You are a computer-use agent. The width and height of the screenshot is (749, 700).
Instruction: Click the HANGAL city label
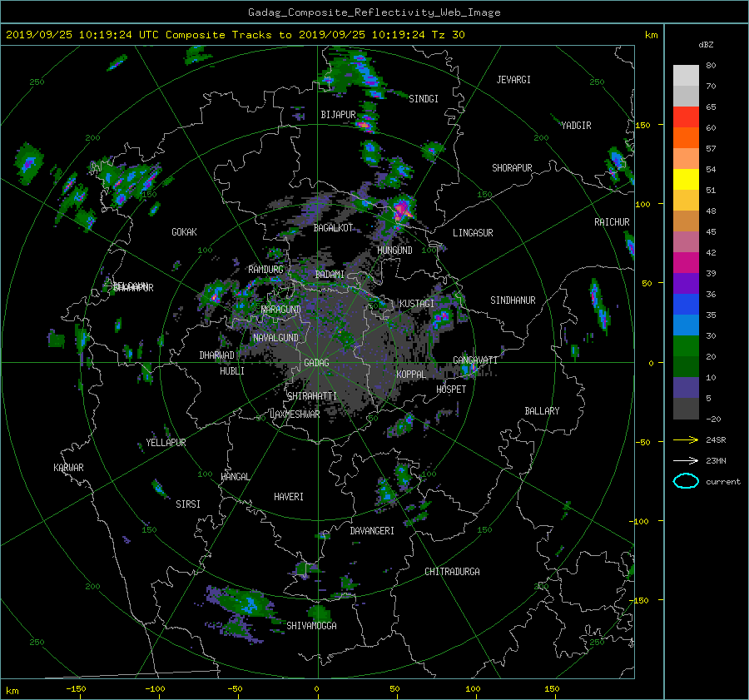[235, 477]
